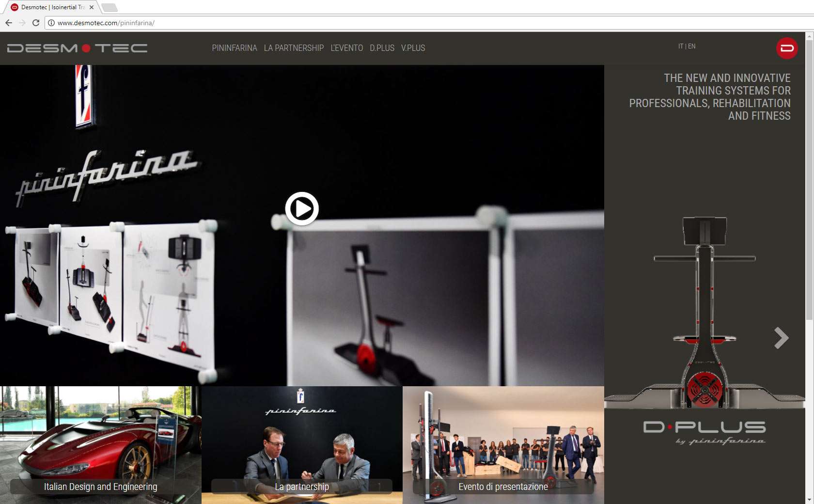Click the D.PLUS by Pininfarina logo
This screenshot has height=504, width=814.
coord(704,433)
